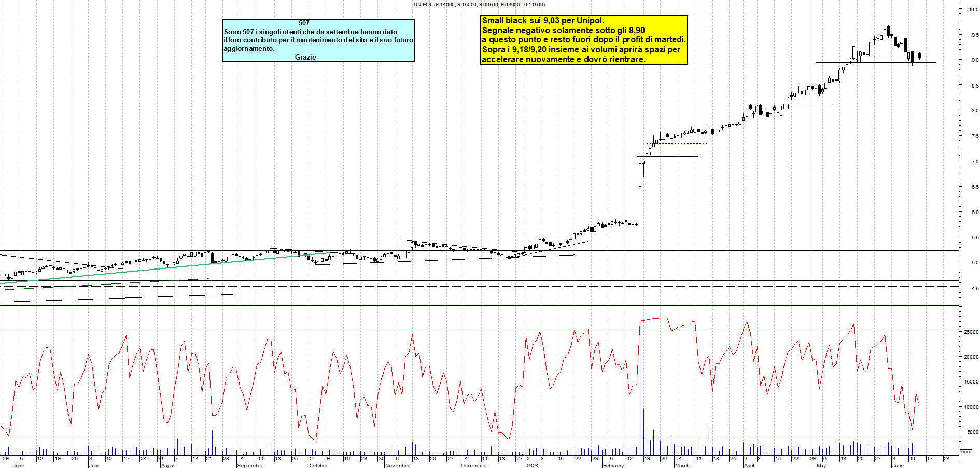This screenshot has width=980, height=468.
Task: Select the black dashed horizontal line near 4.5
Action: click(x=480, y=286)
